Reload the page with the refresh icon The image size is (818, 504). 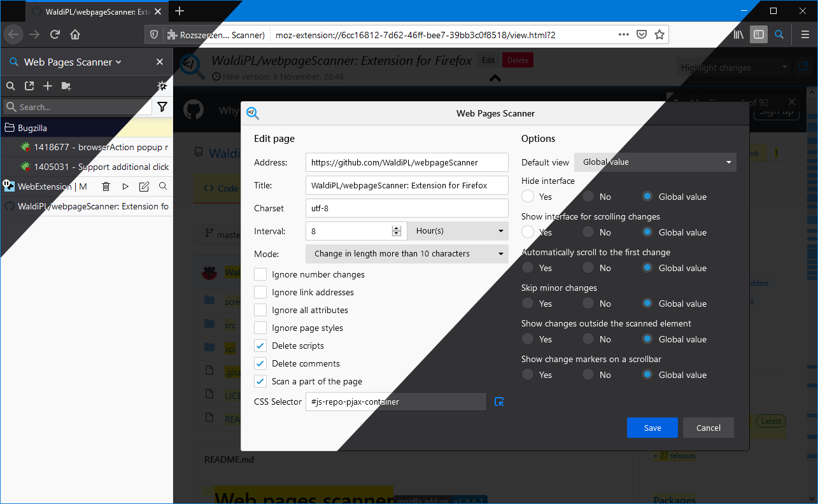click(55, 34)
